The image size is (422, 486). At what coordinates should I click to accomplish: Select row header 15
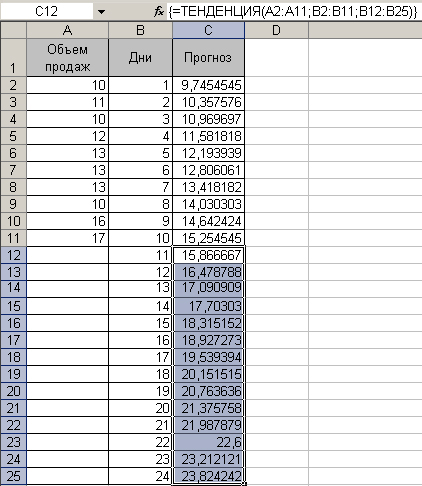(13, 306)
